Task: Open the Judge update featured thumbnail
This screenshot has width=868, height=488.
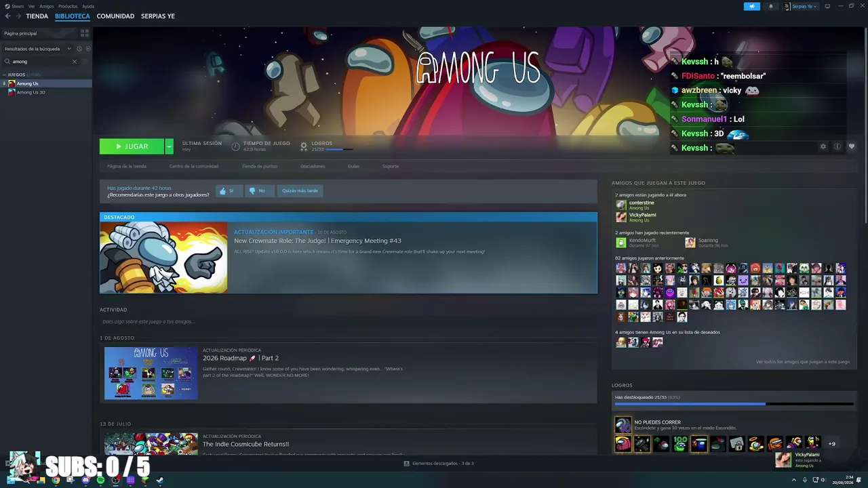Action: [x=163, y=258]
